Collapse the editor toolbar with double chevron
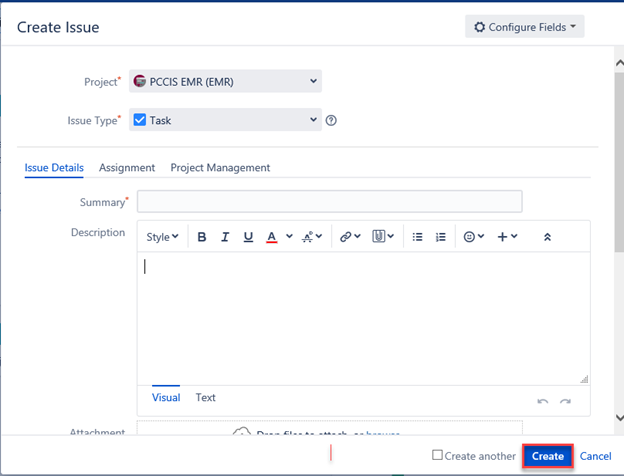 tap(547, 237)
